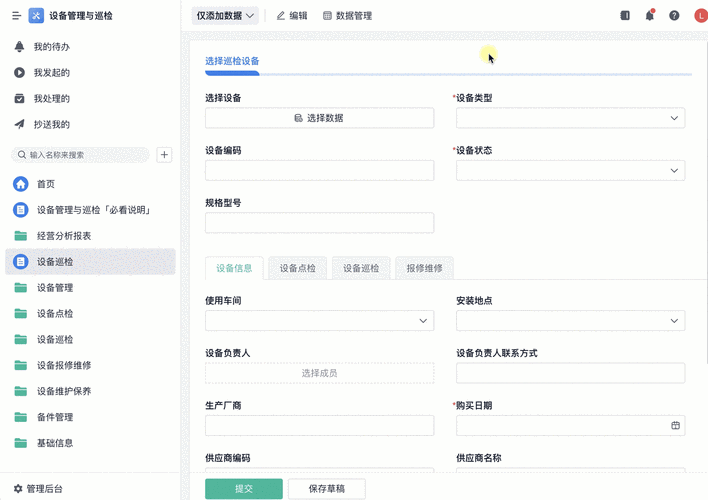Open the 设备报修维修 folder

90,365
